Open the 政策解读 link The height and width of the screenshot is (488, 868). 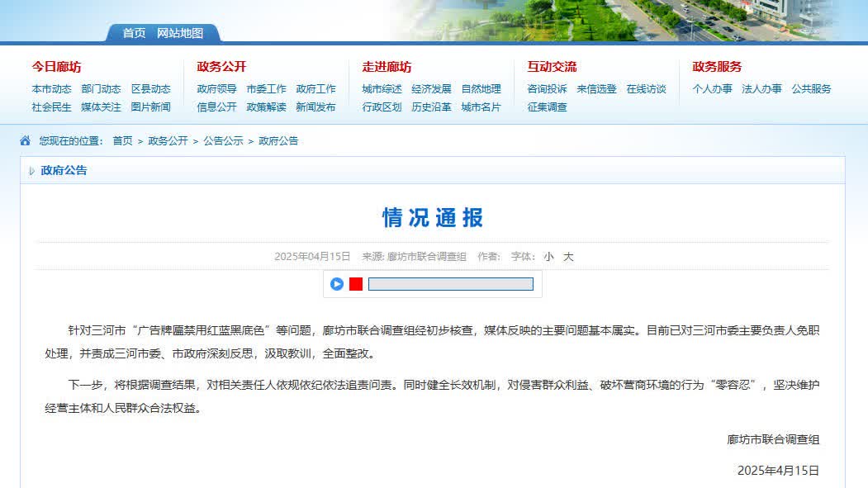(266, 107)
